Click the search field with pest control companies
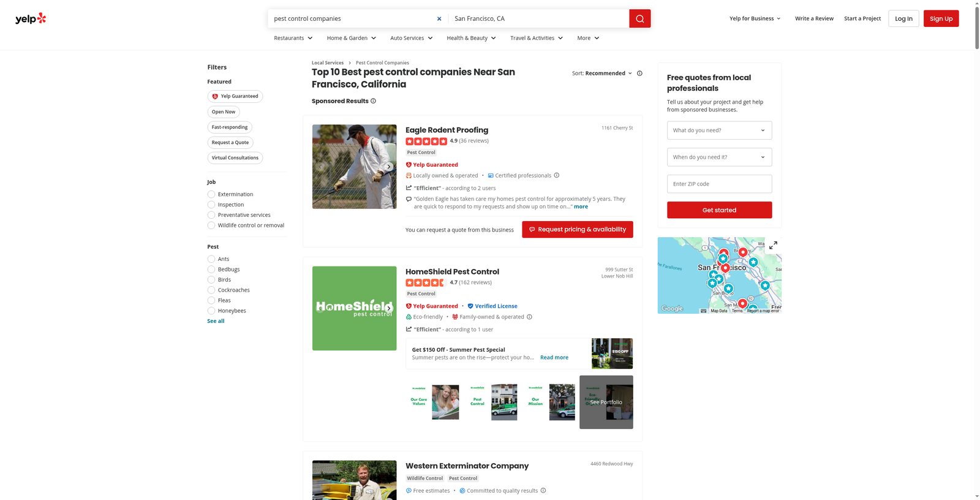 click(x=352, y=18)
